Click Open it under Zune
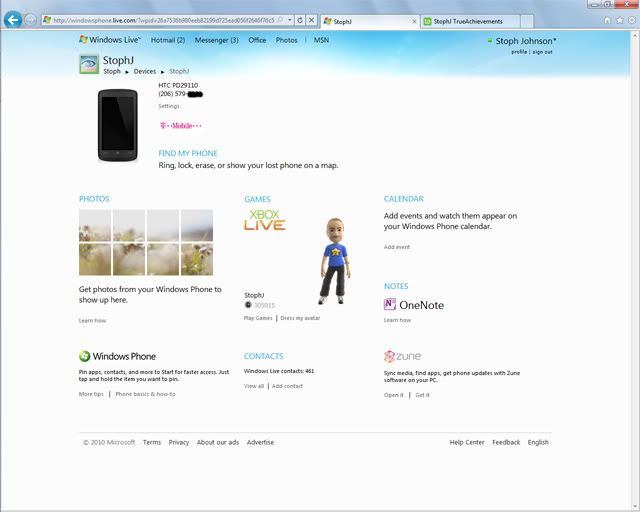 pos(393,395)
